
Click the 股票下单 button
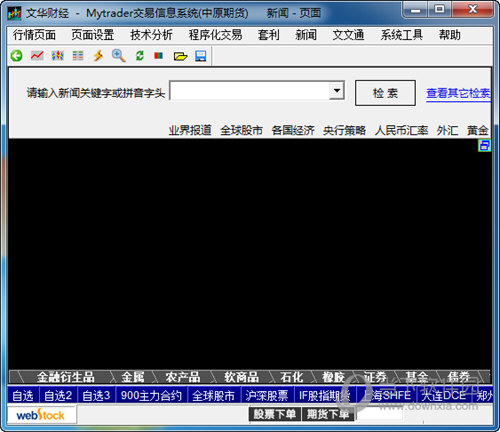275,414
